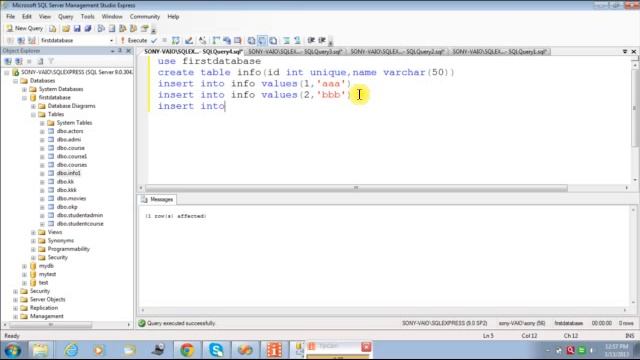This screenshot has width=640, height=360.
Task: Switch to the SQLQuery1.sql tab
Action: pos(499,52)
